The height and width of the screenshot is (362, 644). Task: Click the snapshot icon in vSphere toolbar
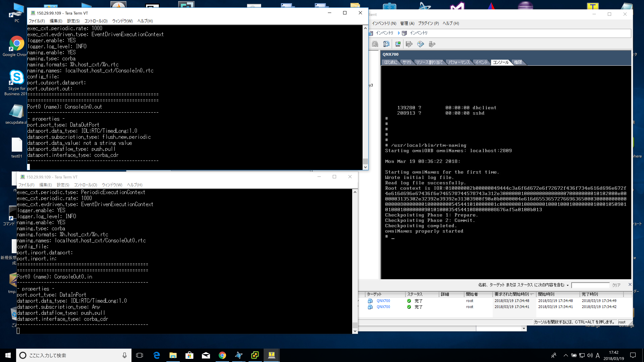tap(375, 44)
